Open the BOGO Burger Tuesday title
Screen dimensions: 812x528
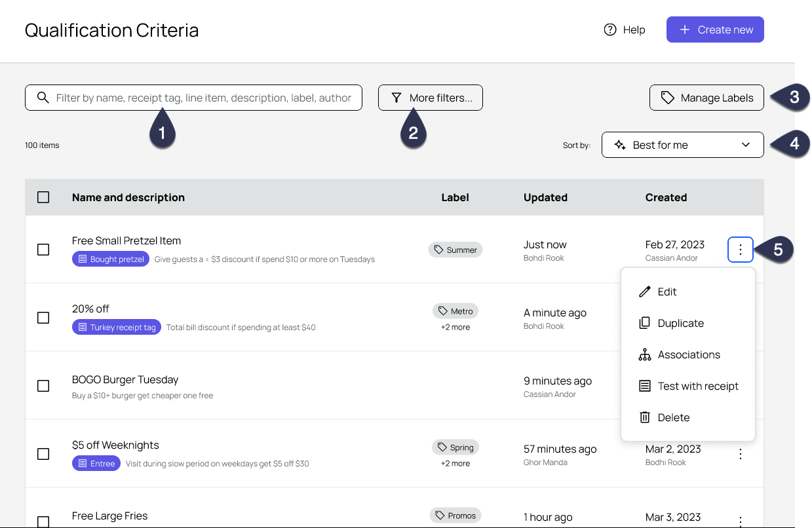point(125,379)
